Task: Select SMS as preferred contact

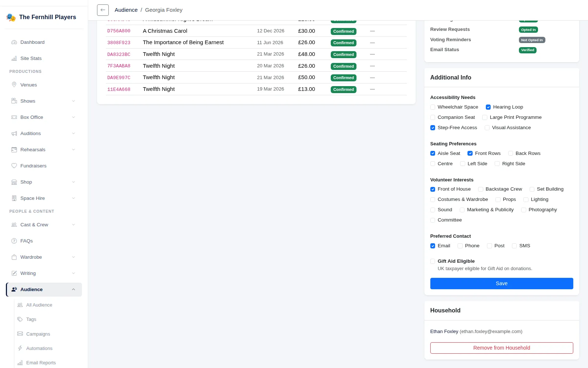Action: [x=514, y=246]
